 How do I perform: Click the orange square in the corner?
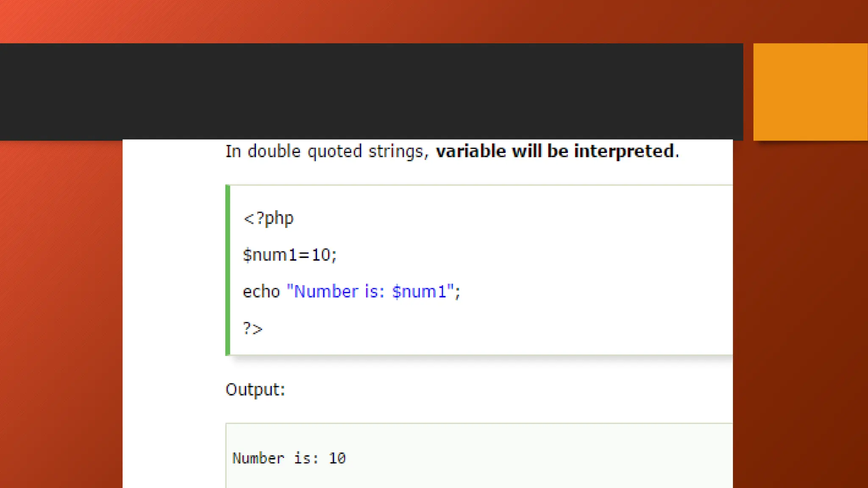coord(810,91)
